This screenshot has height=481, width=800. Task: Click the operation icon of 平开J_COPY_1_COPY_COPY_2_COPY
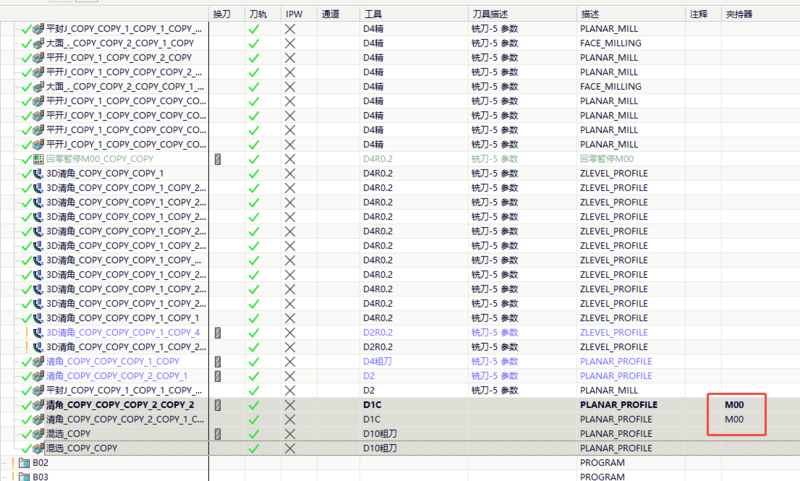pyautogui.click(x=38, y=58)
